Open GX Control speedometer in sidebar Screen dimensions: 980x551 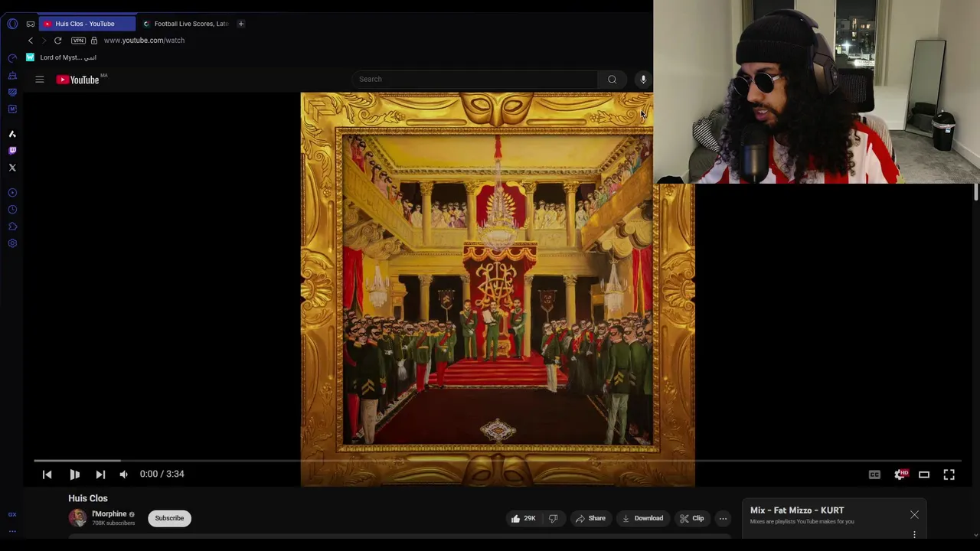coord(12,58)
